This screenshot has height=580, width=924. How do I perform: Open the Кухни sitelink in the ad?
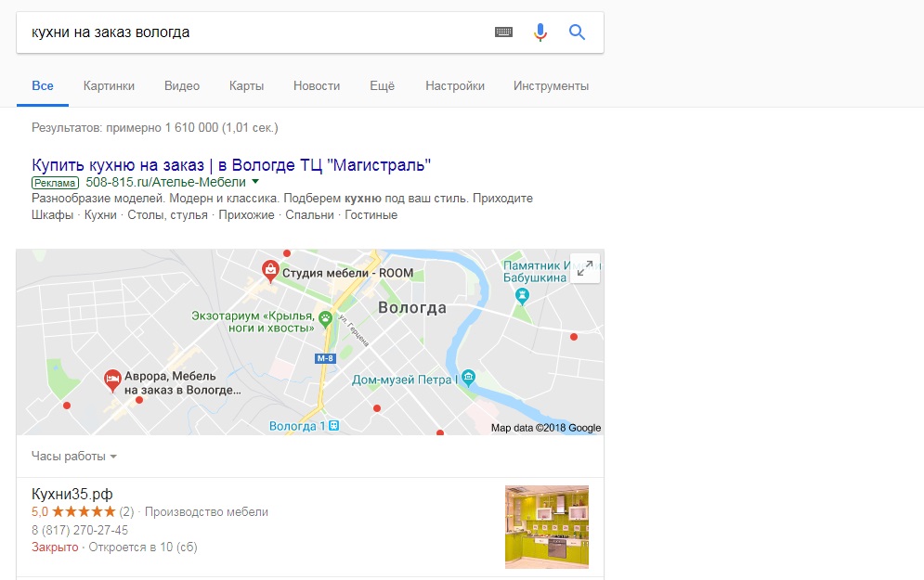click(100, 215)
